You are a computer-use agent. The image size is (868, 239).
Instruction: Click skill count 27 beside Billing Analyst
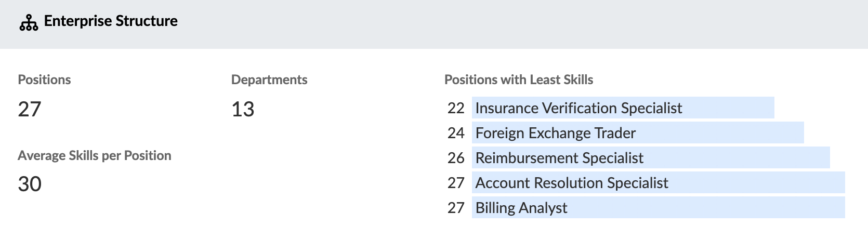[456, 208]
